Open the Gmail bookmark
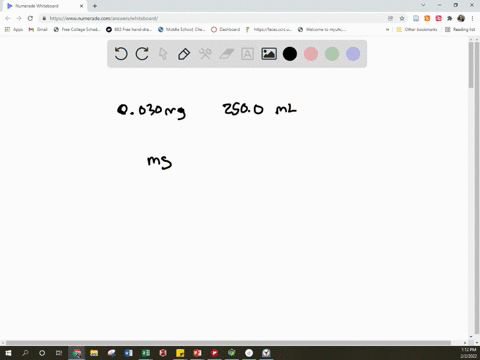Screen dimensions: 480x360 tap(38, 29)
